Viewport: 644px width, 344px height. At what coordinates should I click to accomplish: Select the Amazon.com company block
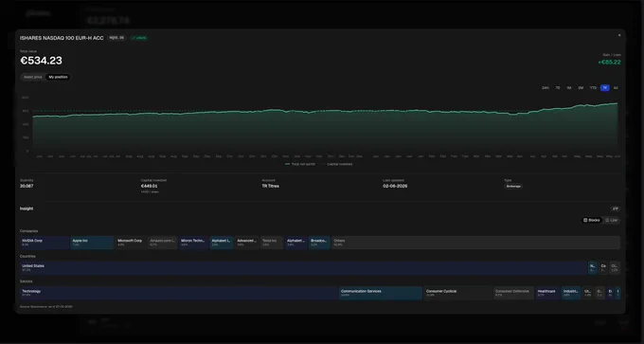(x=163, y=243)
